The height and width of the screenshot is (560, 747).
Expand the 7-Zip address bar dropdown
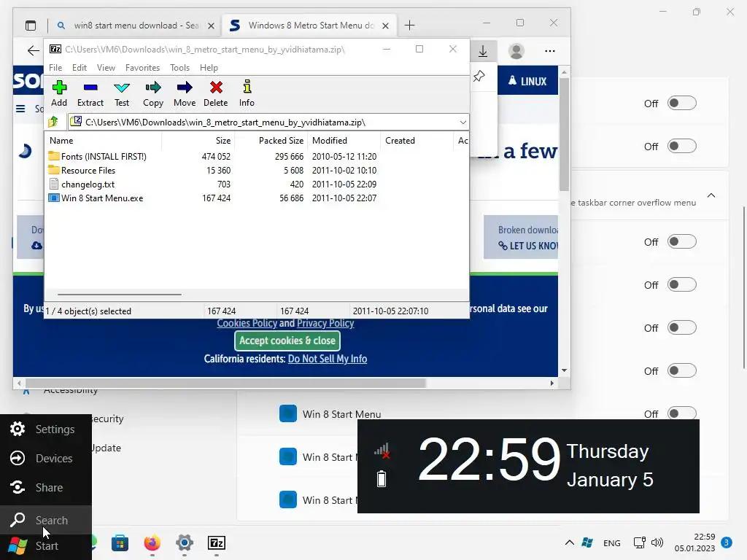click(462, 122)
